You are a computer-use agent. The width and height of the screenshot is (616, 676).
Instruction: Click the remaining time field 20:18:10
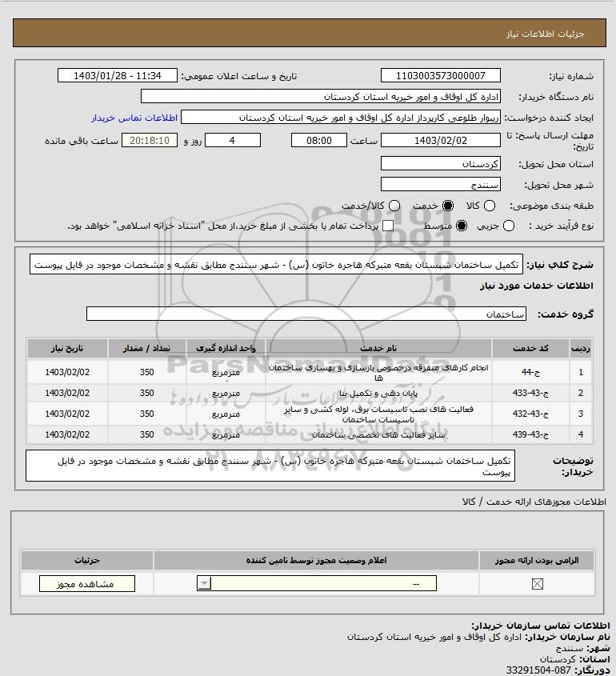(x=150, y=140)
